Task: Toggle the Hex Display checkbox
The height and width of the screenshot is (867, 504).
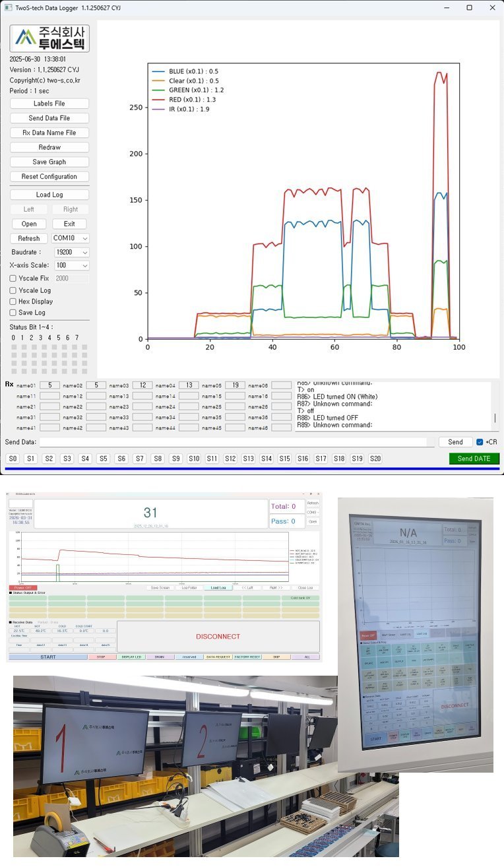Action: coord(14,302)
